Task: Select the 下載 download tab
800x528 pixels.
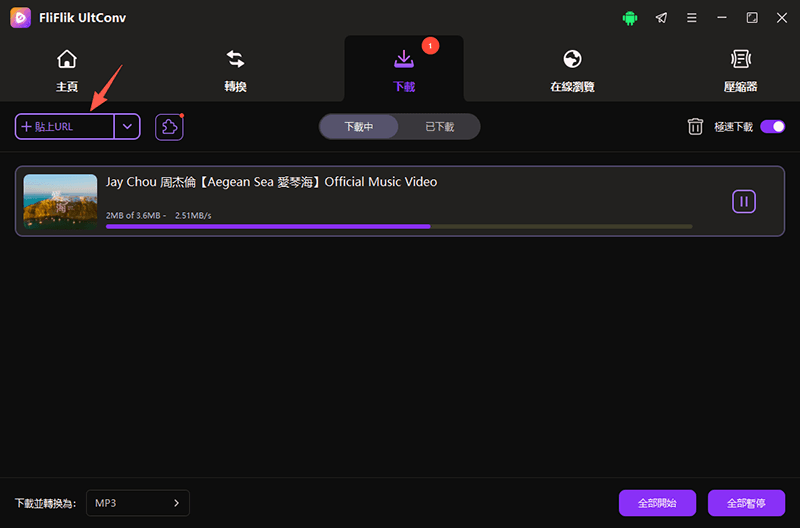Action: (x=404, y=71)
